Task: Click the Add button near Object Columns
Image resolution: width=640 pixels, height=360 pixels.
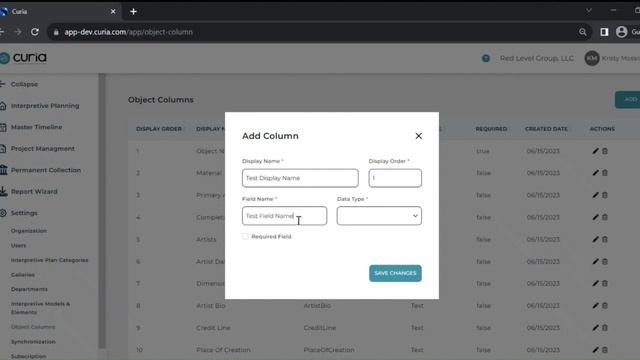Action: 628,100
